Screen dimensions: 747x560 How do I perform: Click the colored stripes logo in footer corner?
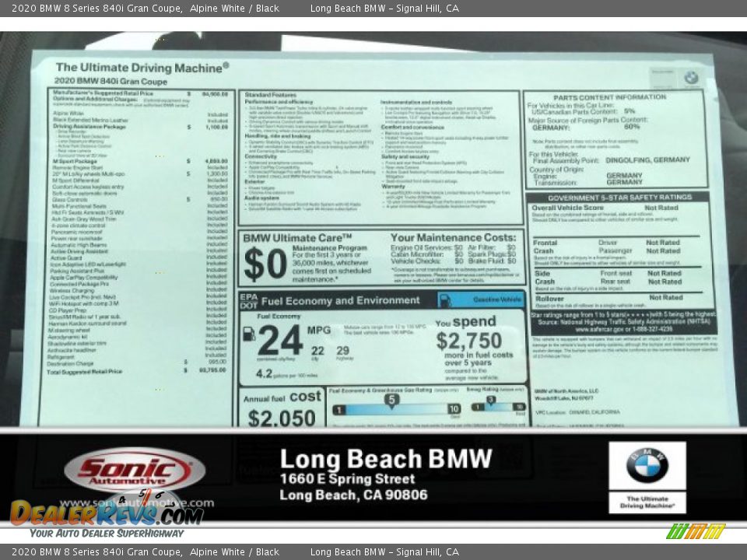696,531
